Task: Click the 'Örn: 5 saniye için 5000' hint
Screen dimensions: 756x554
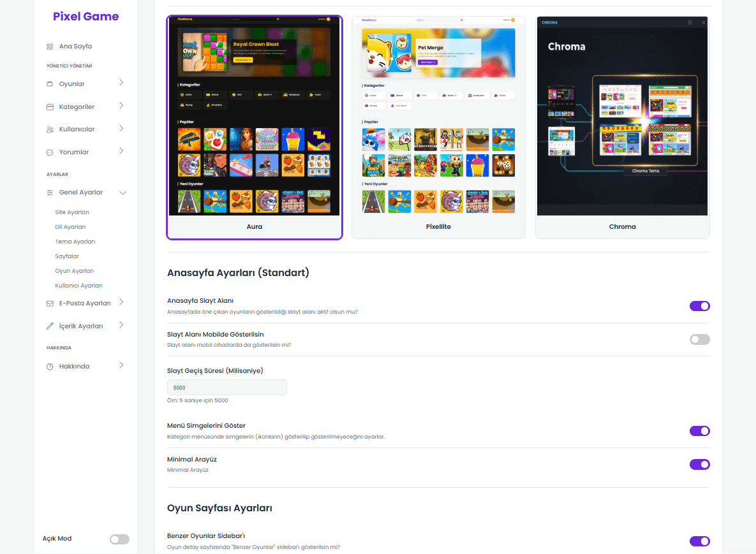Action: coord(198,401)
